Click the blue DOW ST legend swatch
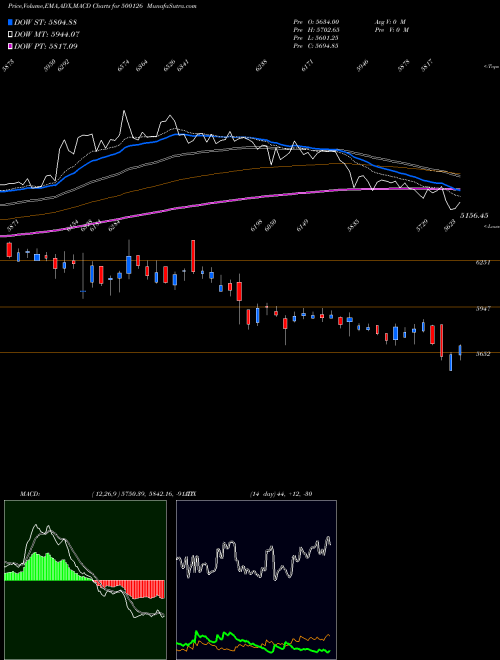 coord(11,22)
